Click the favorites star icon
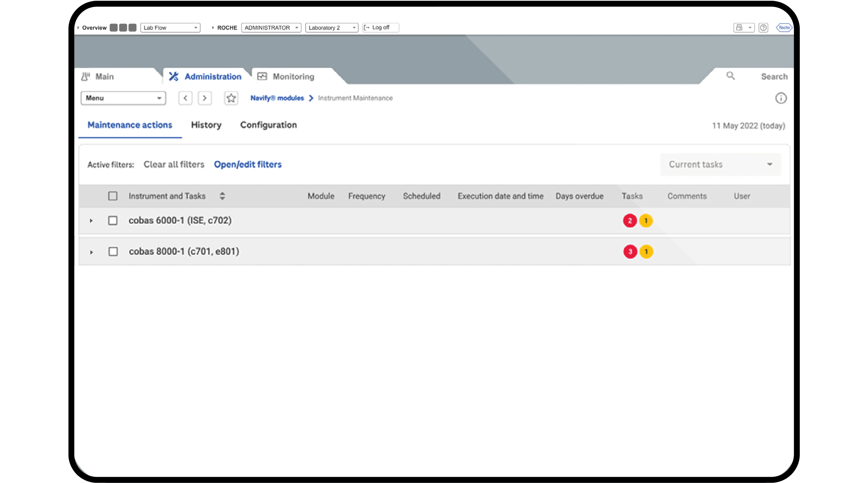The width and height of the screenshot is (868, 483). pos(231,98)
